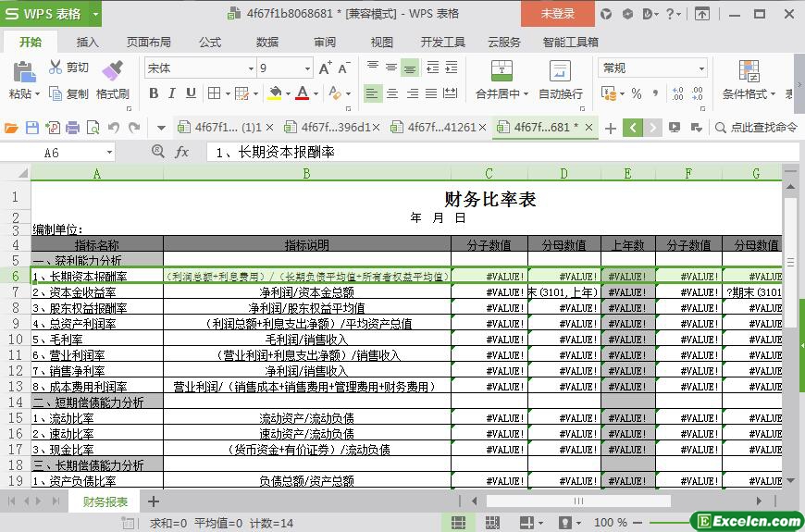The width and height of the screenshot is (805, 532).
Task: Click the Format Painter (格式刷) icon
Action: tap(112, 70)
